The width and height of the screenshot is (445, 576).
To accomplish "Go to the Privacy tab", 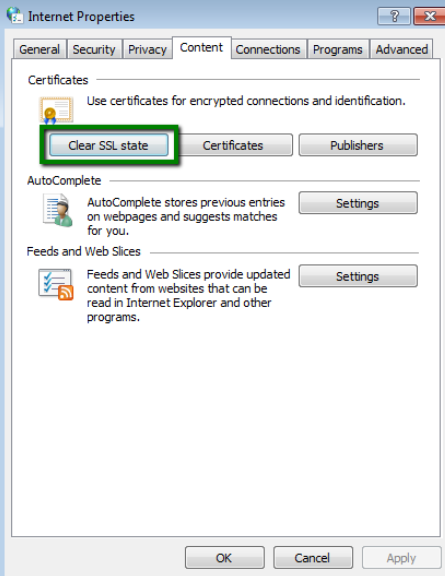I will click(x=147, y=49).
